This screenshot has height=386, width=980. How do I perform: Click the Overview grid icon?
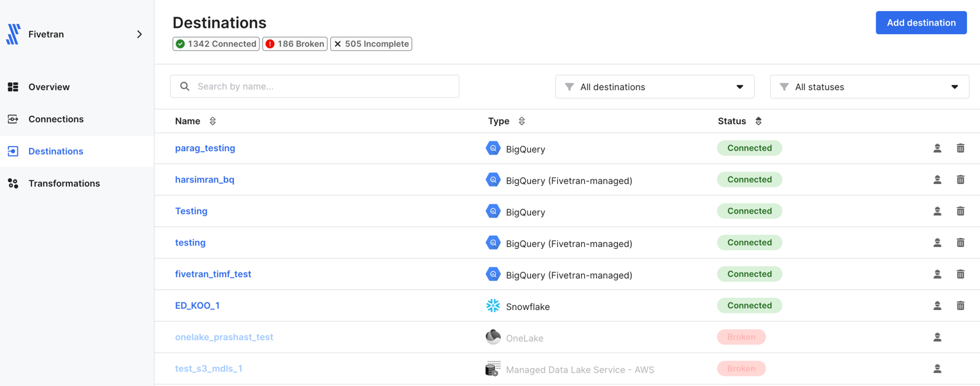click(x=13, y=87)
